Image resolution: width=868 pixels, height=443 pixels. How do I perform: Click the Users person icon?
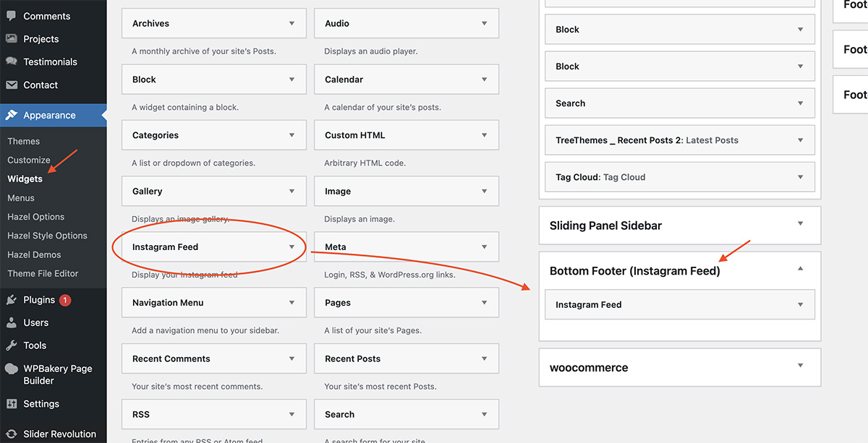coord(12,323)
